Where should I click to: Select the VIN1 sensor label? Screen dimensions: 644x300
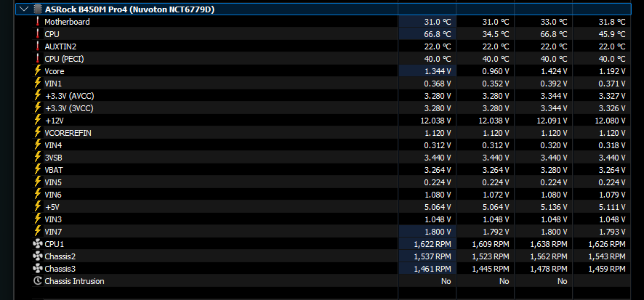53,84
